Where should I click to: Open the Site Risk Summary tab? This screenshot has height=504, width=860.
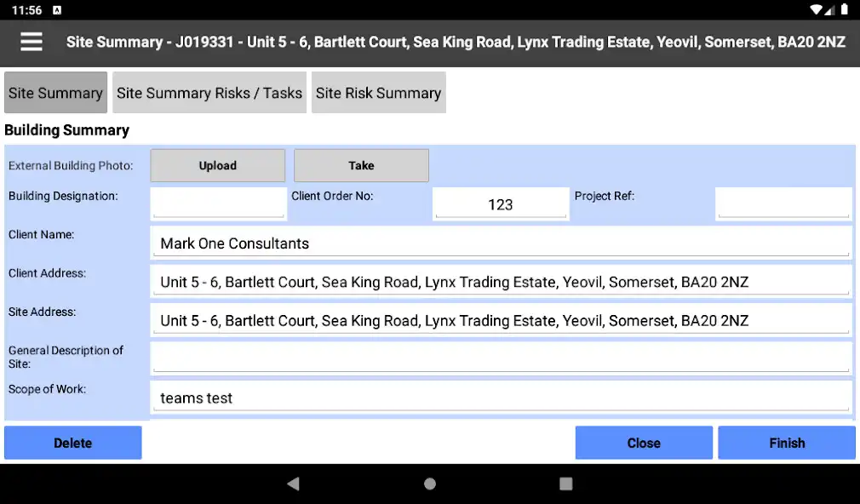378,93
